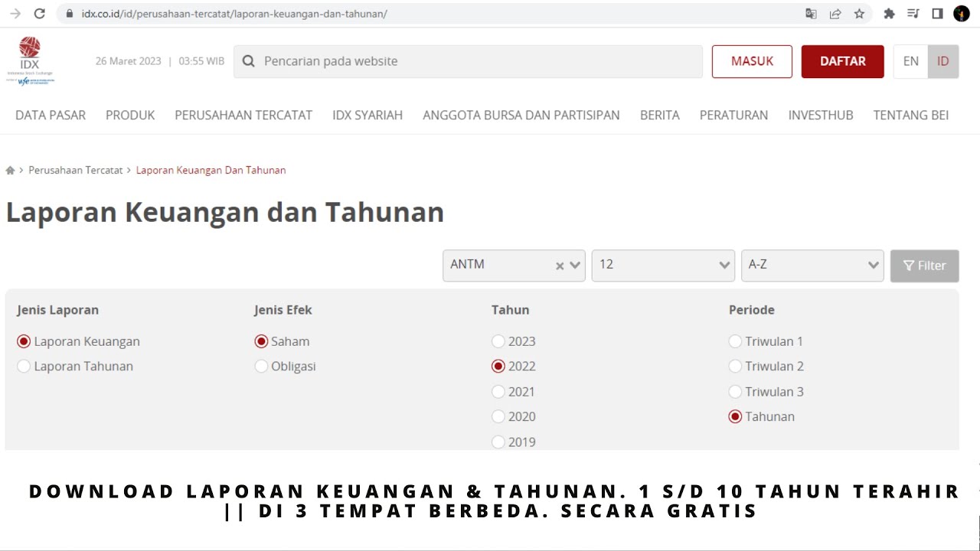Open PERATURAN menu
980x551 pixels.
(733, 115)
